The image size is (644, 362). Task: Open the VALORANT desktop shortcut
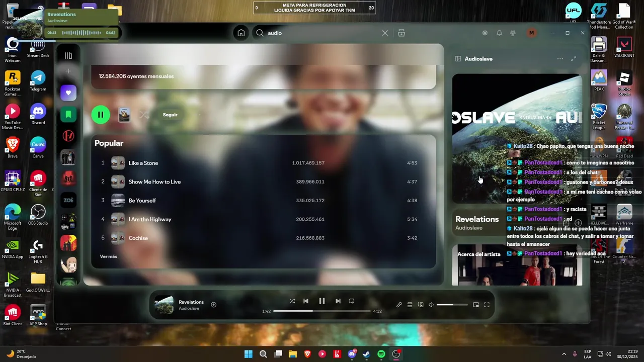point(624,47)
